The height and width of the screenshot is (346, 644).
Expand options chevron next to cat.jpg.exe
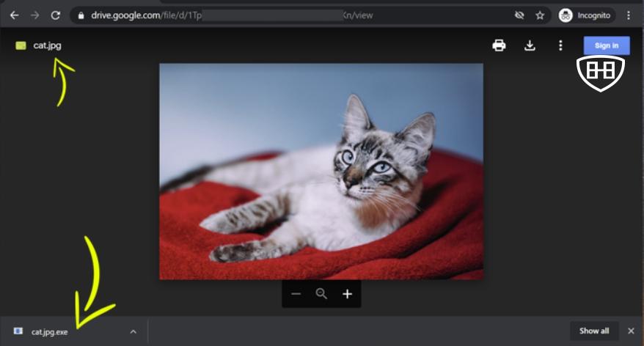133,331
